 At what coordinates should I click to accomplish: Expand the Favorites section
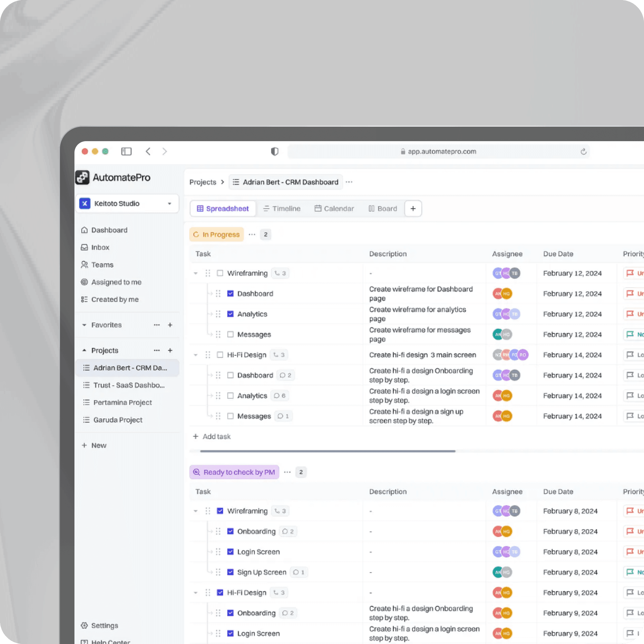tap(84, 325)
